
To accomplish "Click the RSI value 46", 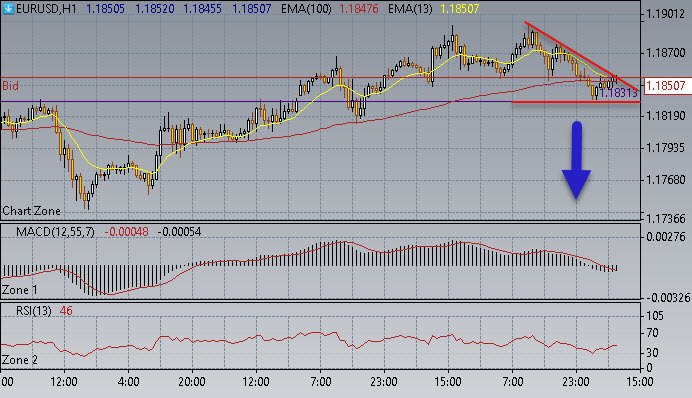I will 66,311.
